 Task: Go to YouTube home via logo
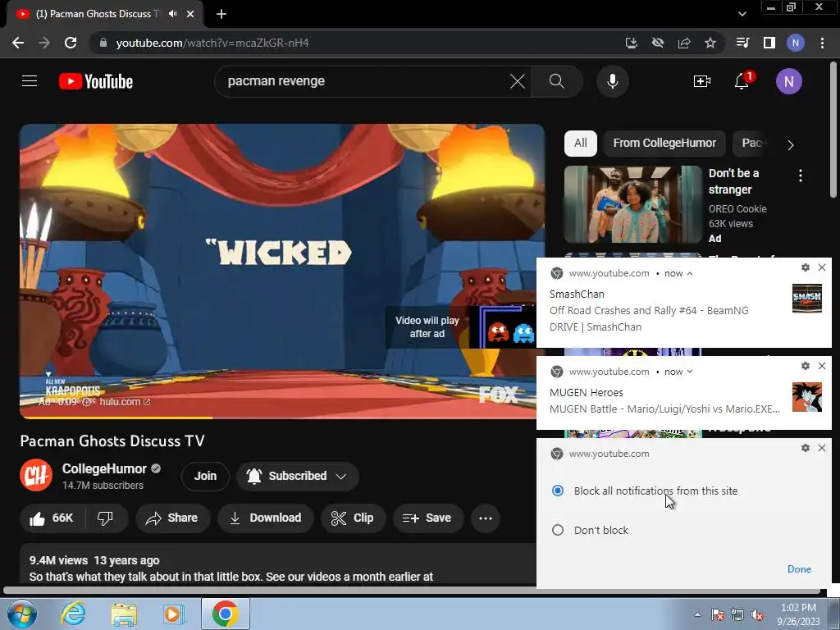[96, 81]
